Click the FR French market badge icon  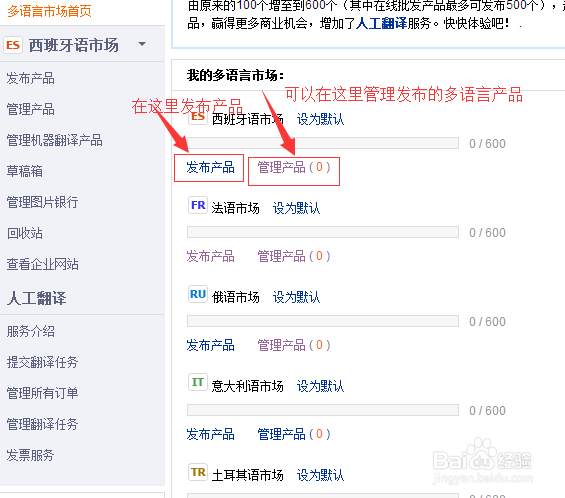click(198, 205)
